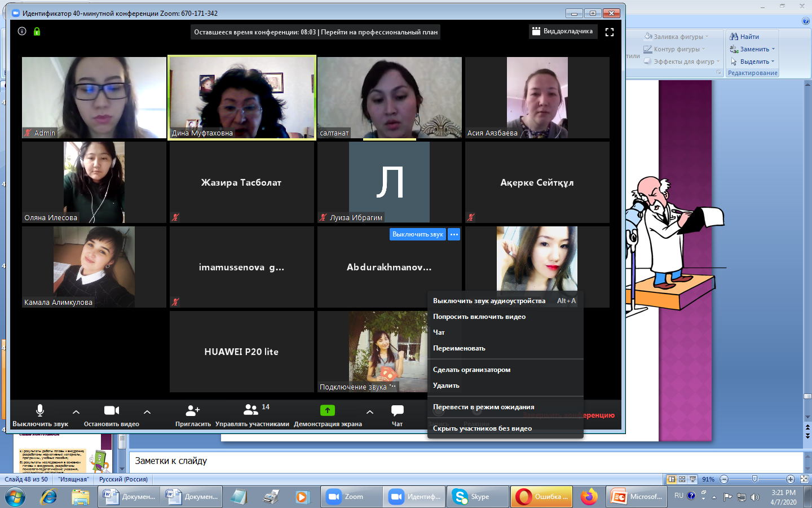Select Перевести в режим ожидания
The height and width of the screenshot is (508, 812).
click(x=505, y=407)
